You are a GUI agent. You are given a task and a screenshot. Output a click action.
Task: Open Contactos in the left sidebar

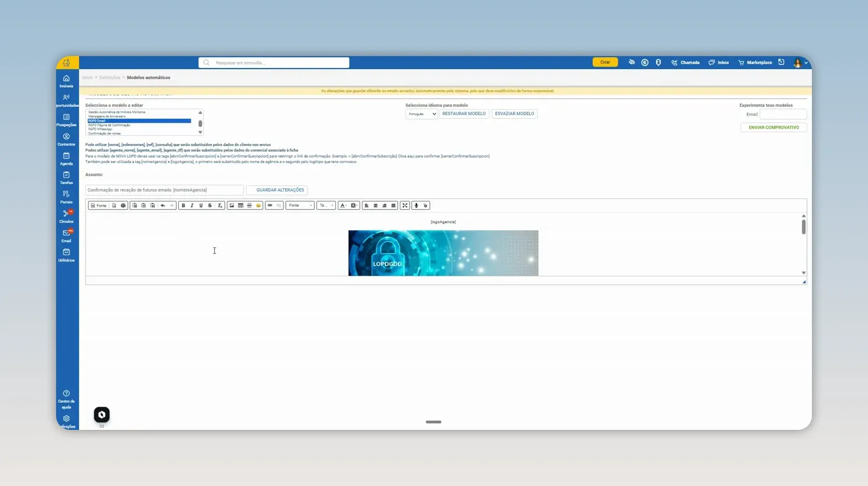(x=66, y=139)
